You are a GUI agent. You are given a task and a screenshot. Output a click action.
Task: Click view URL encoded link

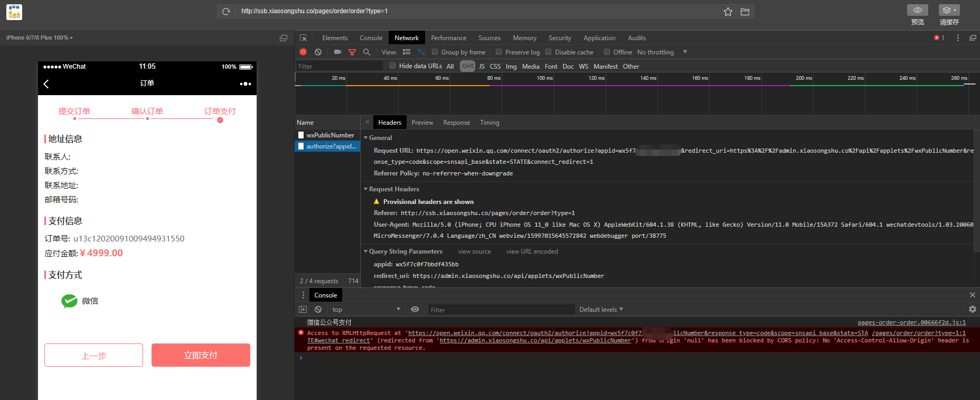[x=532, y=252]
